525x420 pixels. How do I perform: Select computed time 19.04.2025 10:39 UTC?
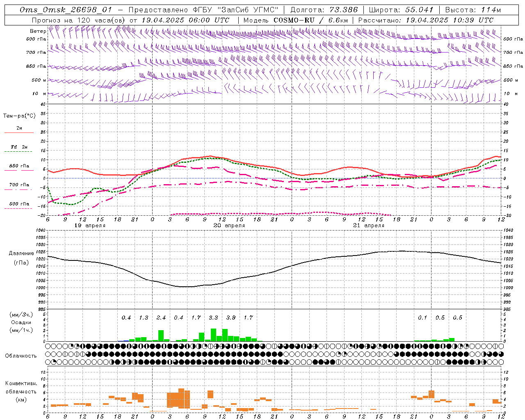tap(450, 20)
